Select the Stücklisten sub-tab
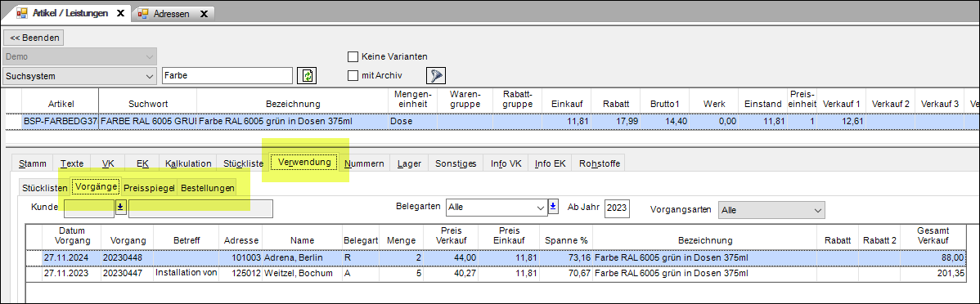 44,188
